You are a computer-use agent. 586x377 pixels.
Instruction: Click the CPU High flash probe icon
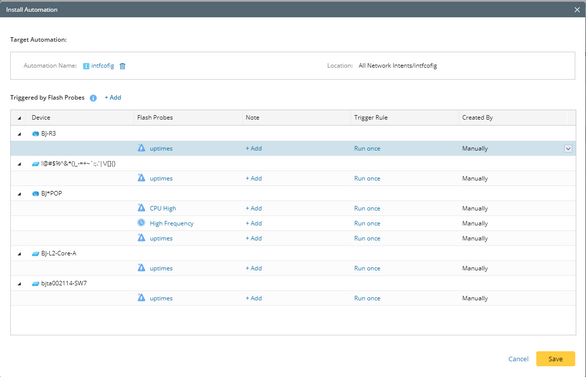(x=141, y=208)
